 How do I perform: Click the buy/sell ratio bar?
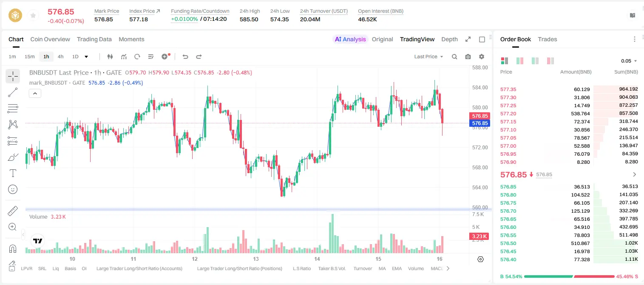tap(569, 276)
